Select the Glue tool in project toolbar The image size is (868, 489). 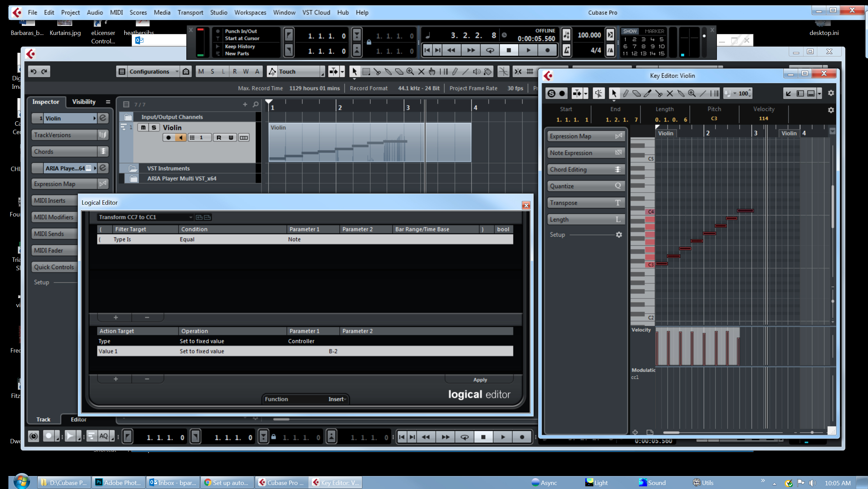coord(388,72)
